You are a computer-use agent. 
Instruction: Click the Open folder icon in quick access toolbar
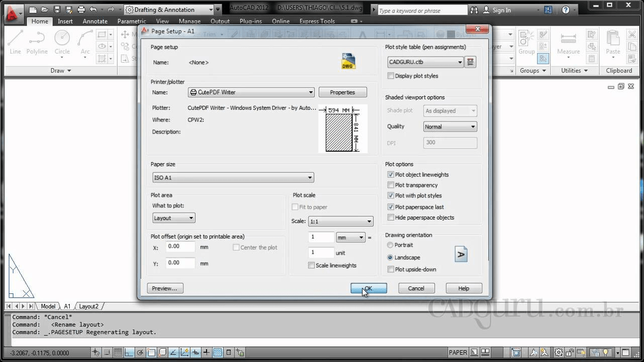pos(45,10)
